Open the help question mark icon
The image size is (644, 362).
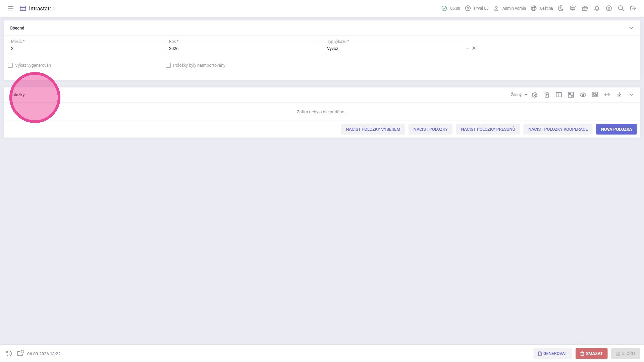[609, 8]
